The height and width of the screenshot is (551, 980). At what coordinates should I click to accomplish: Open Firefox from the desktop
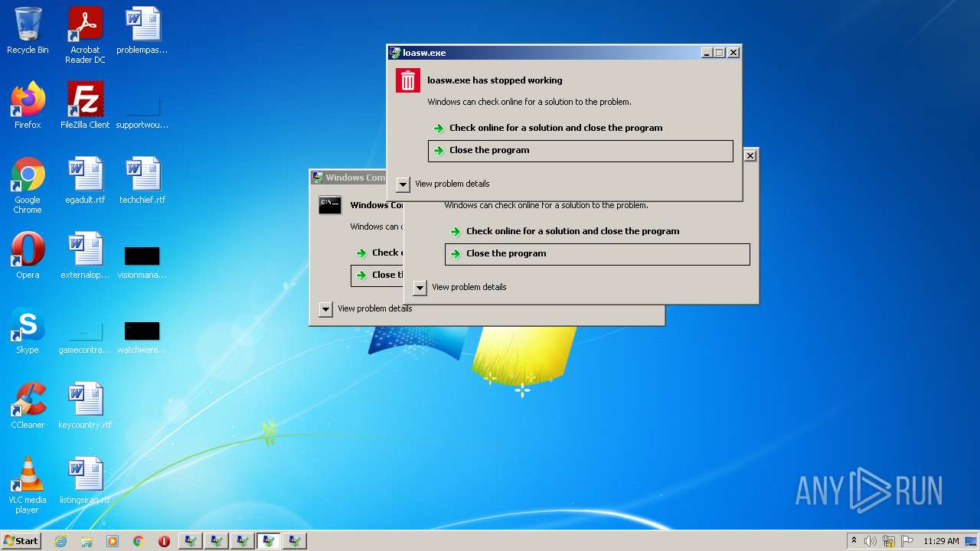(x=28, y=106)
